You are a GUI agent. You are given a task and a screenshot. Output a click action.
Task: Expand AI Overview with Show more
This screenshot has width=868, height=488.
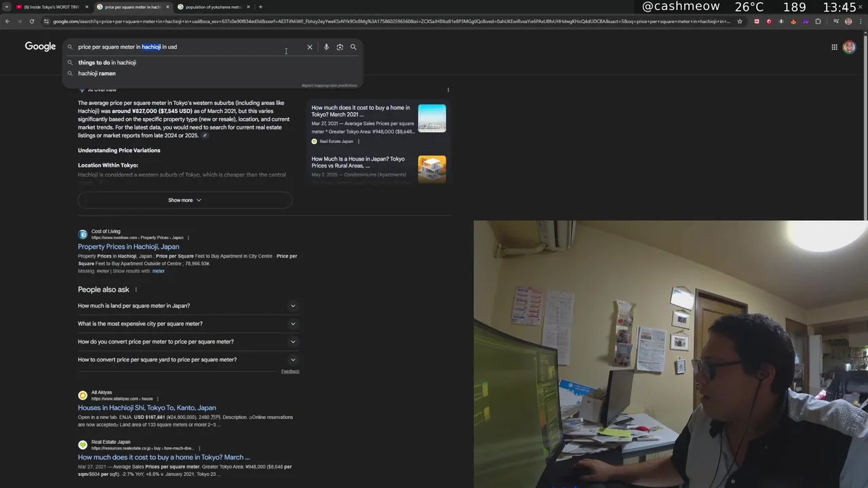click(x=185, y=200)
